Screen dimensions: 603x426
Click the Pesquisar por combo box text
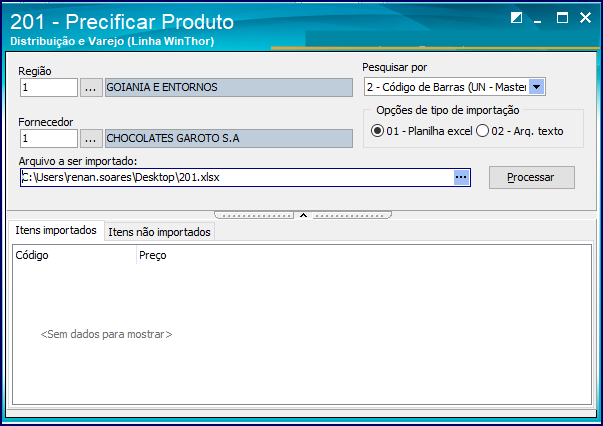click(x=446, y=87)
